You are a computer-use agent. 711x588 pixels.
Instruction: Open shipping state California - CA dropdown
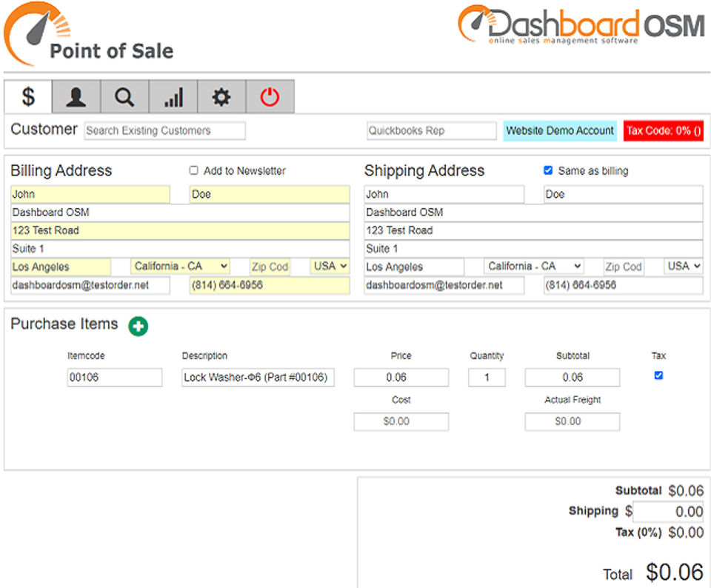coord(534,266)
